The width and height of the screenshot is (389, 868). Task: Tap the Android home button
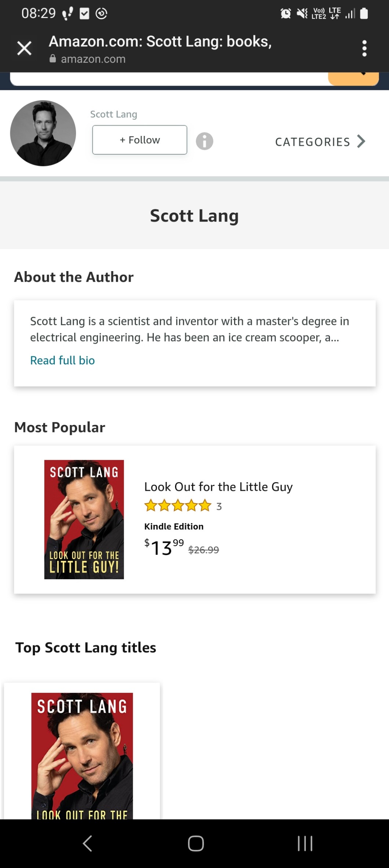tap(196, 843)
